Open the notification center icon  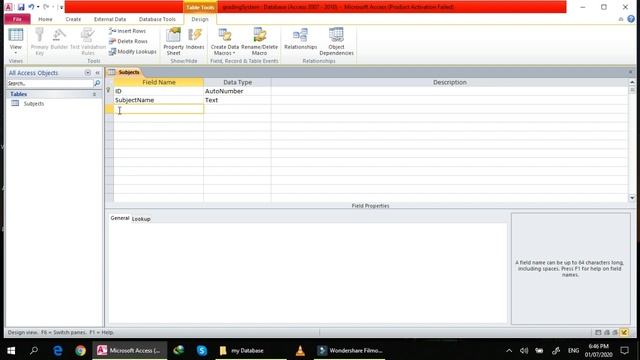click(x=624, y=351)
